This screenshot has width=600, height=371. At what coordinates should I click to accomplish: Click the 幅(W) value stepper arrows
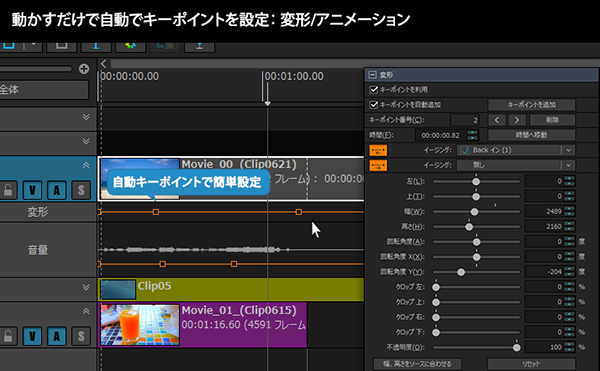pyautogui.click(x=570, y=212)
